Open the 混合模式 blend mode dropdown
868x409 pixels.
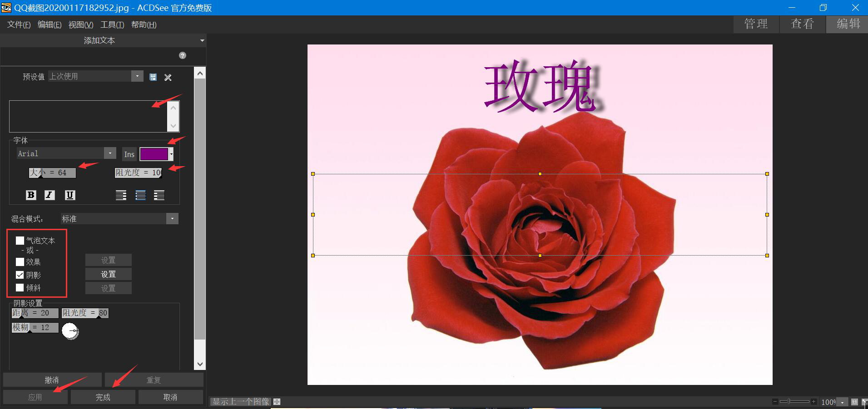coord(172,219)
